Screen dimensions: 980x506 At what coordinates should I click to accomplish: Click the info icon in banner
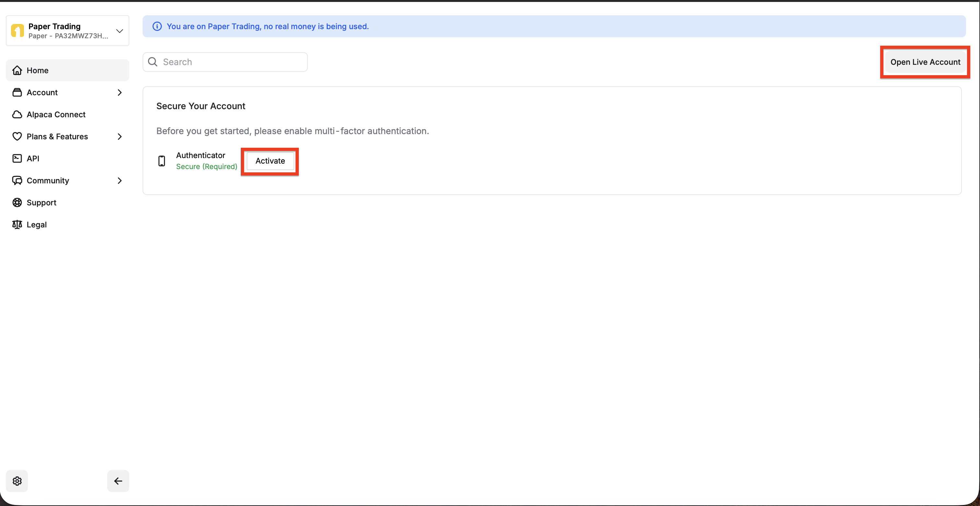pyautogui.click(x=157, y=26)
